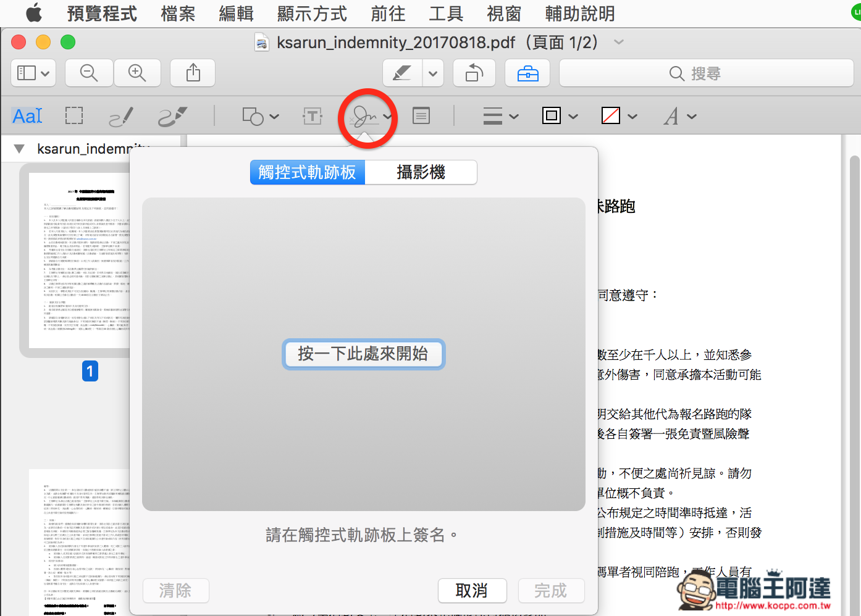The height and width of the screenshot is (616, 861).
Task: Click the 取消 button
Action: tap(472, 591)
